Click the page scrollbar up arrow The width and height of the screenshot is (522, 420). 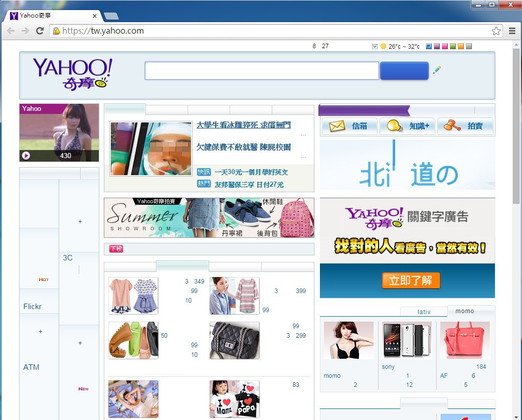[x=516, y=44]
